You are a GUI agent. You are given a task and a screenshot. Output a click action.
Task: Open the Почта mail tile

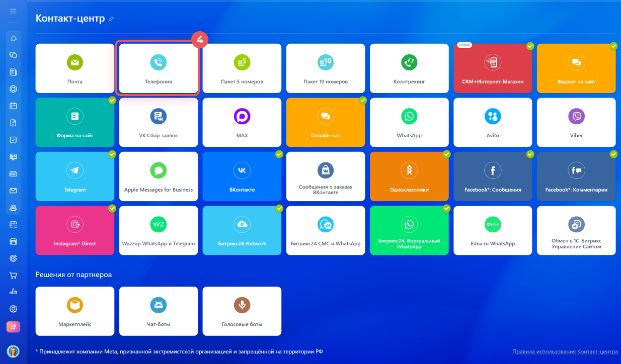click(x=75, y=68)
